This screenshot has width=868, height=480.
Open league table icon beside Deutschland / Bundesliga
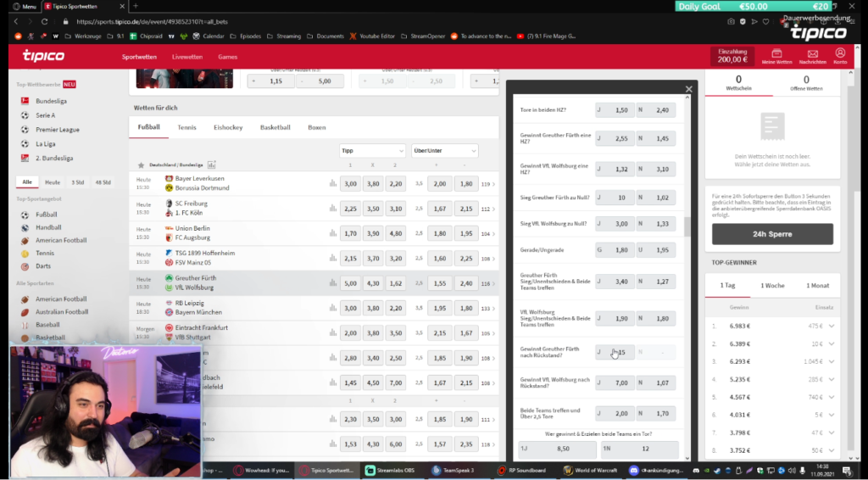[211, 165]
